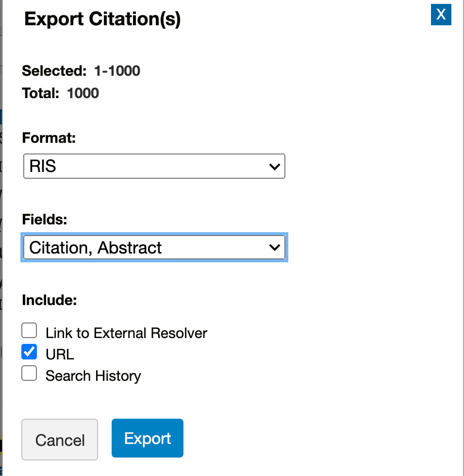Viewport: 464px width, 476px height.
Task: Cancel the citation export
Action: point(60,440)
